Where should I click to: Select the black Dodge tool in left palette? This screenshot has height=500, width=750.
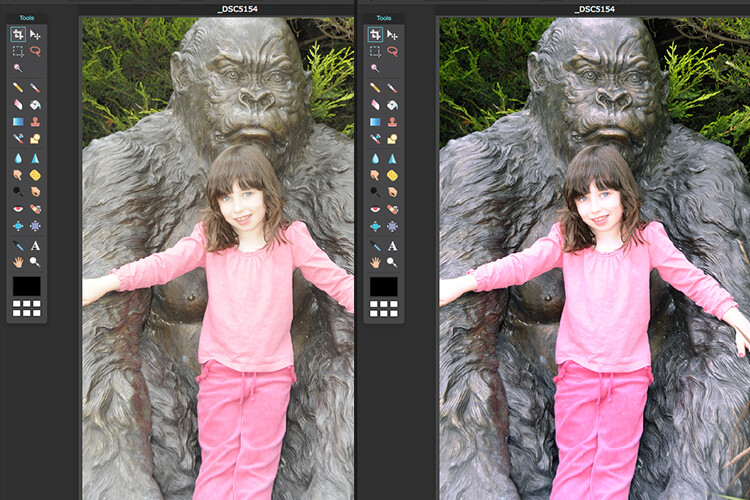coord(18,192)
